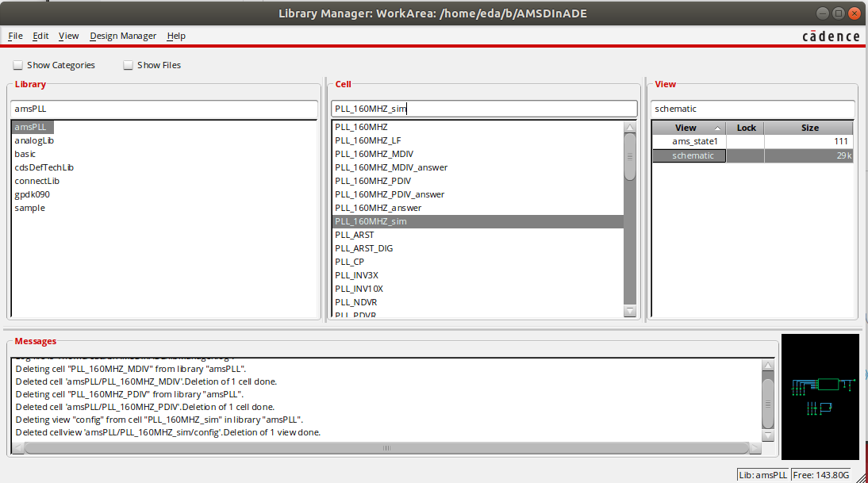Select the amsPLL library
Viewport: 868px width, 483px height.
pyautogui.click(x=30, y=127)
